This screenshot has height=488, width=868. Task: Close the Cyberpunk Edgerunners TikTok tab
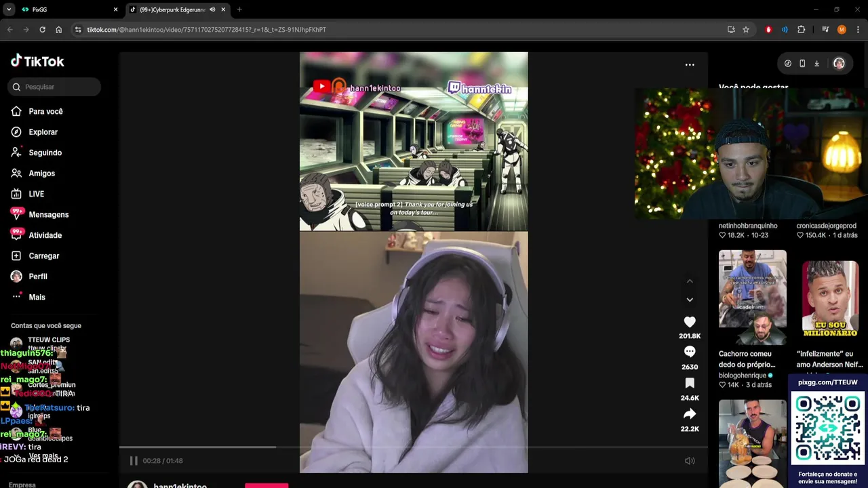click(x=223, y=9)
